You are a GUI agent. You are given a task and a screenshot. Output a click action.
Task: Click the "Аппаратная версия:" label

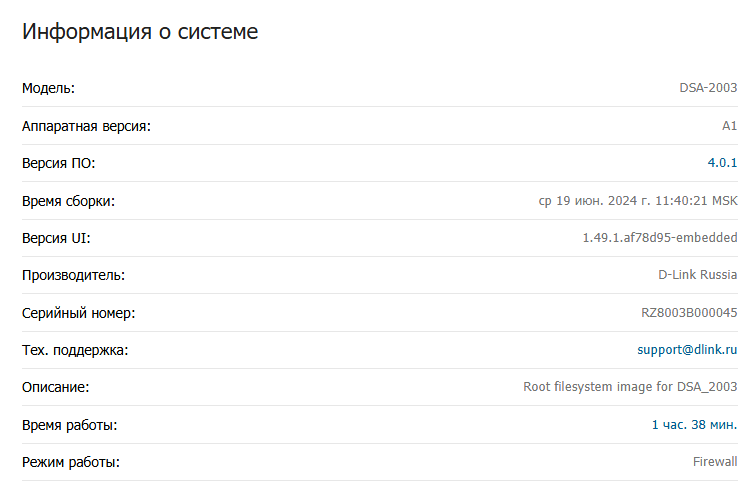(86, 126)
